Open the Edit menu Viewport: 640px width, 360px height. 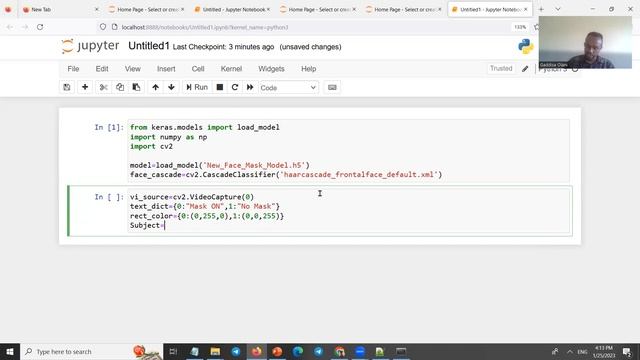(102, 69)
